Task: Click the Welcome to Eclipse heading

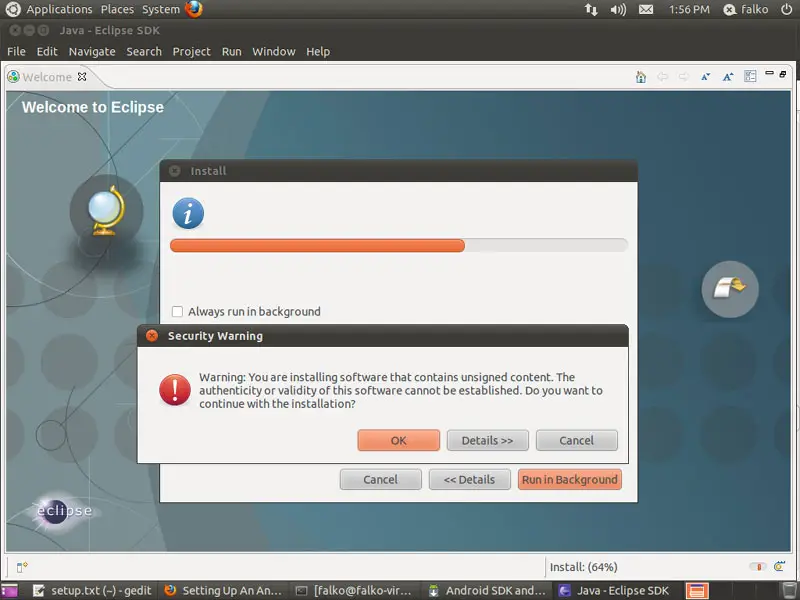Action: click(x=93, y=107)
